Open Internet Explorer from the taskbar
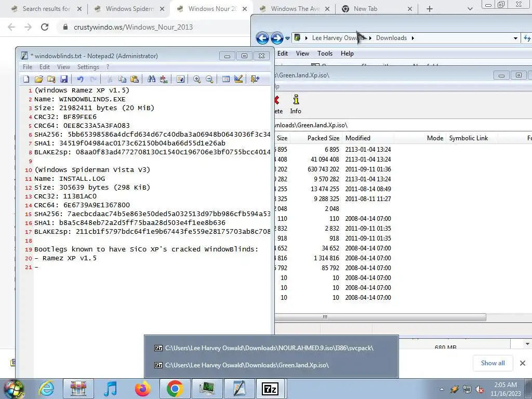Screen dimensions: 532x399 click(x=46, y=389)
